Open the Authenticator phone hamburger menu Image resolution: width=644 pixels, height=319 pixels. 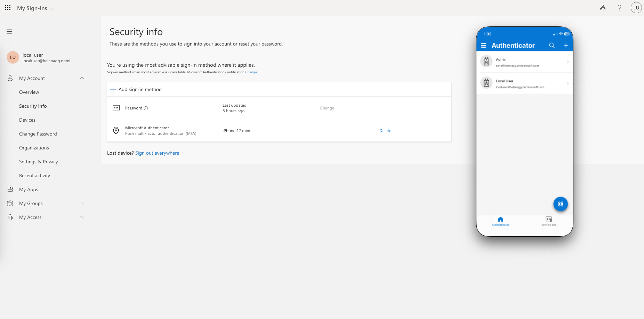coord(483,46)
